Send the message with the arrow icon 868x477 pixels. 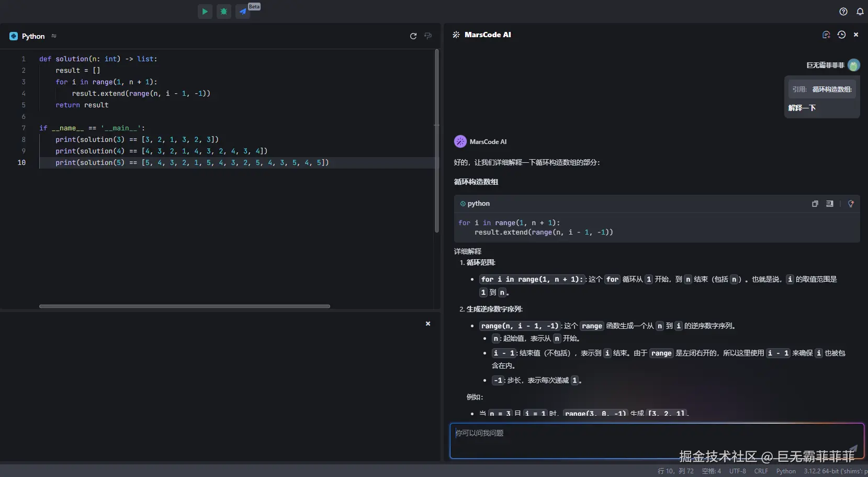[853, 449]
